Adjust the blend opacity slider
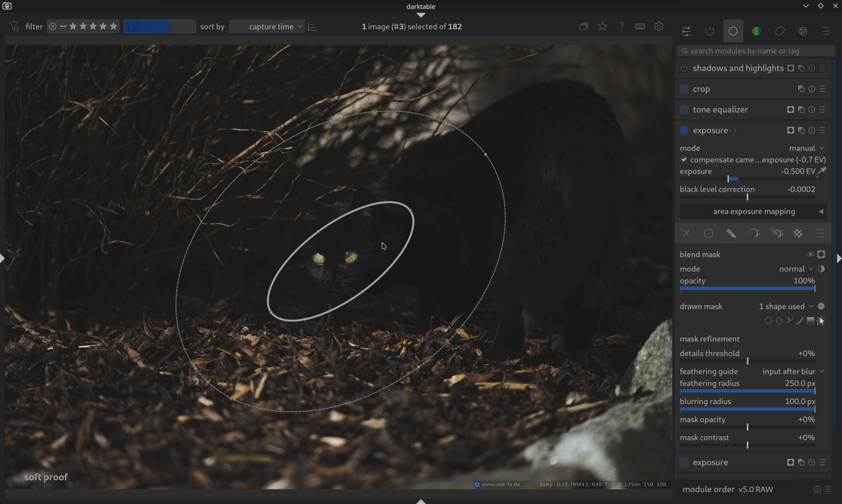 747,289
